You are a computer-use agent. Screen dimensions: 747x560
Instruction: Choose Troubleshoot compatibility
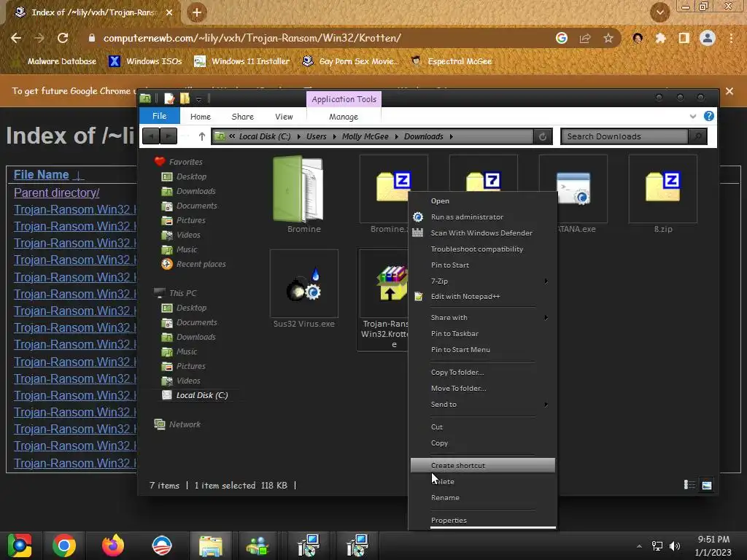(483, 249)
